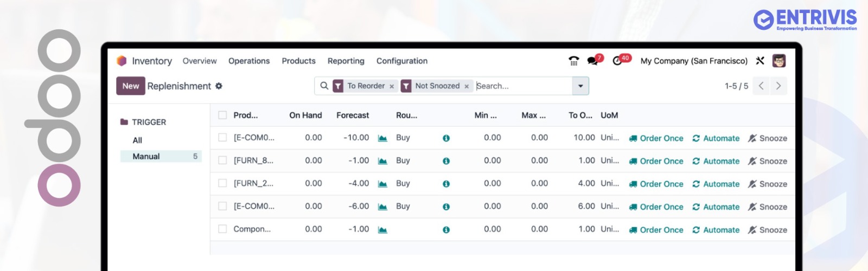The image size is (868, 271).
Task: Click the Odoo Inventory app logo icon
Action: (122, 61)
